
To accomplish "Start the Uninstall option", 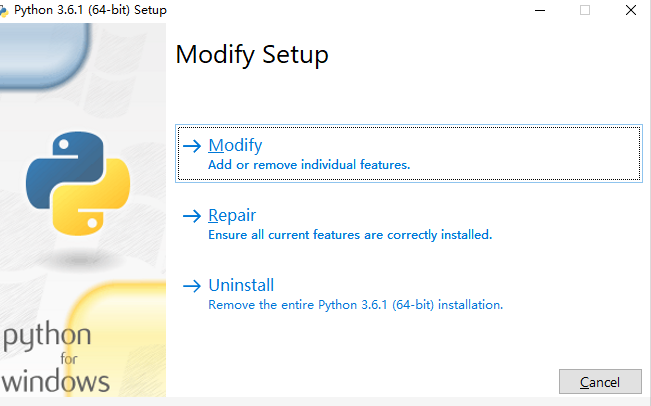I will pyautogui.click(x=241, y=286).
